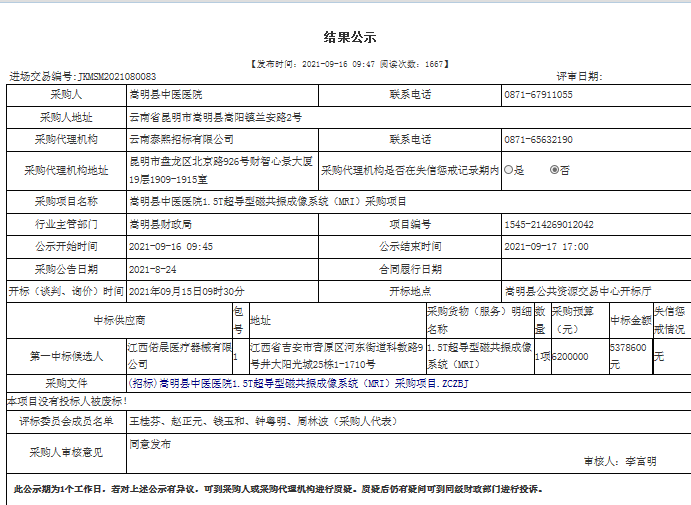Click the procurement budget 6200000 cell
Screen dimensions: 691x505
574,356
